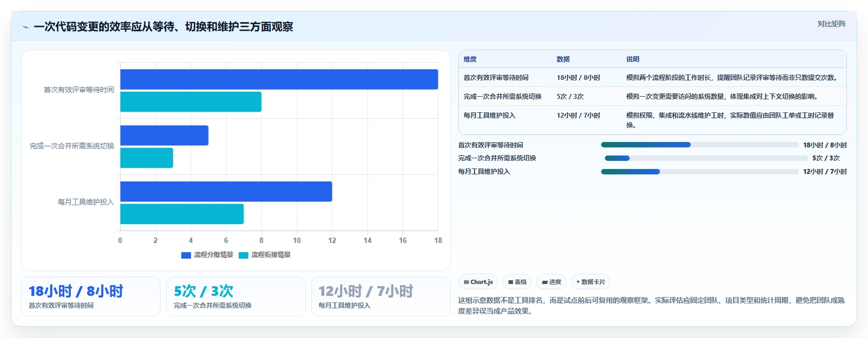
Task: Click progress value 18小时 / 8小时 at row end
Action: (x=825, y=145)
